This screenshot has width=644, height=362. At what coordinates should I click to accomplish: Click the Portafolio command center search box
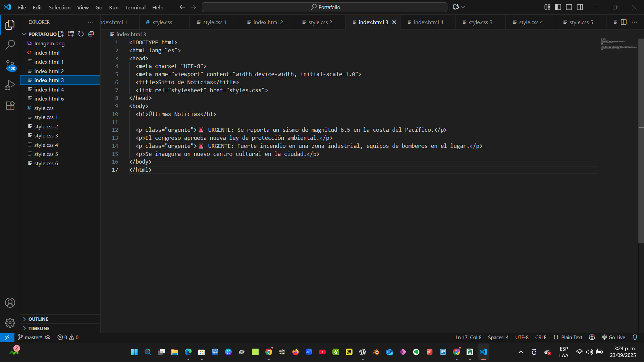(x=325, y=7)
